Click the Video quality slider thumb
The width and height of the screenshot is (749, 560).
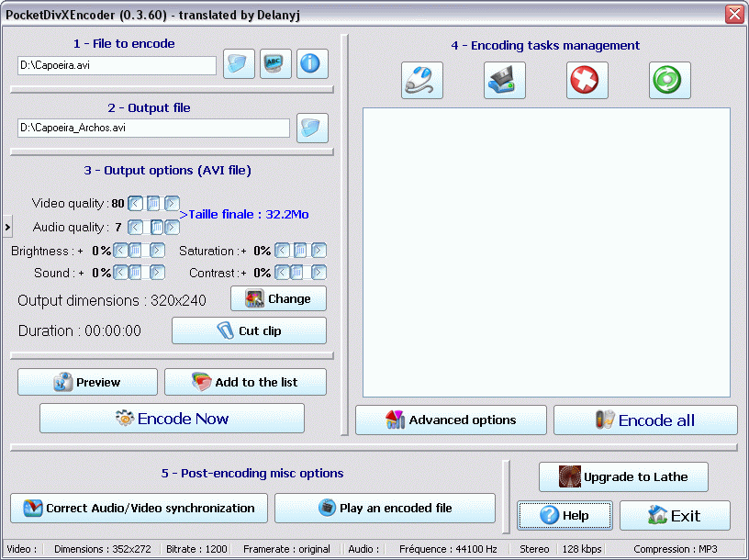click(153, 204)
